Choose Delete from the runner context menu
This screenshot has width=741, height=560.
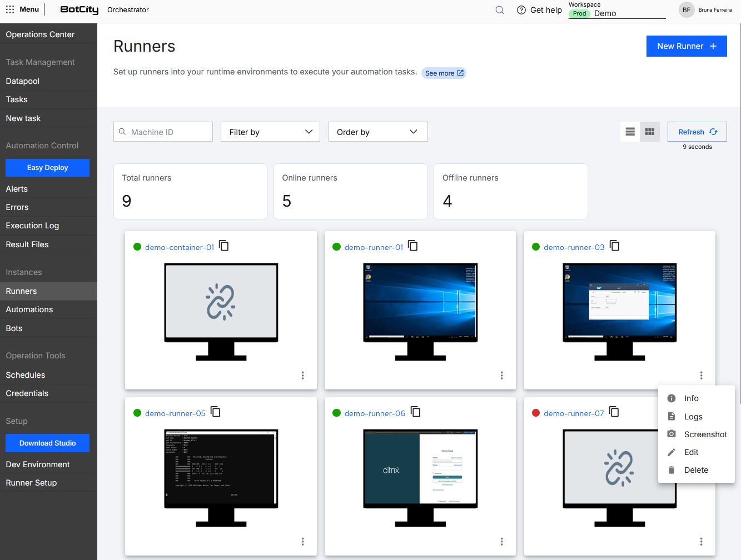[x=697, y=470]
